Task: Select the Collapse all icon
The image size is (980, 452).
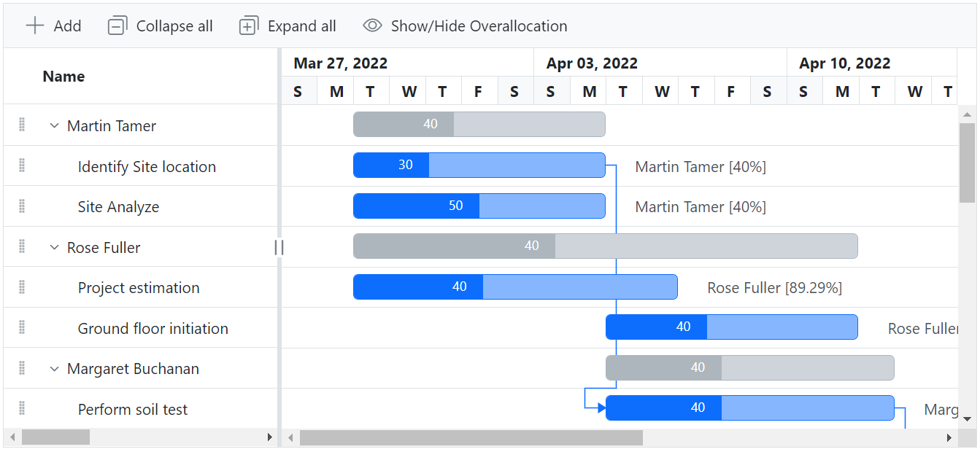Action: point(117,25)
